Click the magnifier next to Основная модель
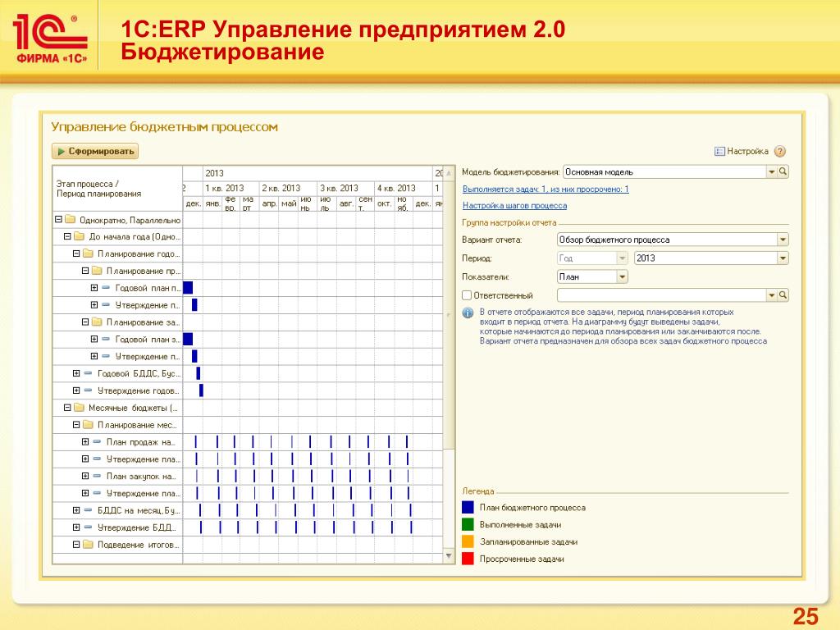 tap(783, 172)
